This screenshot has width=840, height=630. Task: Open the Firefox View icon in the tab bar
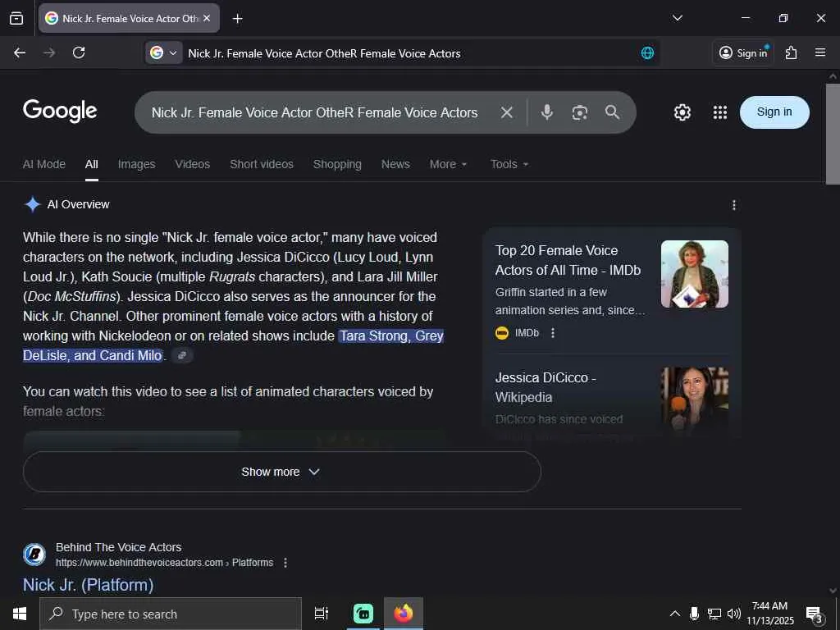[x=16, y=18]
